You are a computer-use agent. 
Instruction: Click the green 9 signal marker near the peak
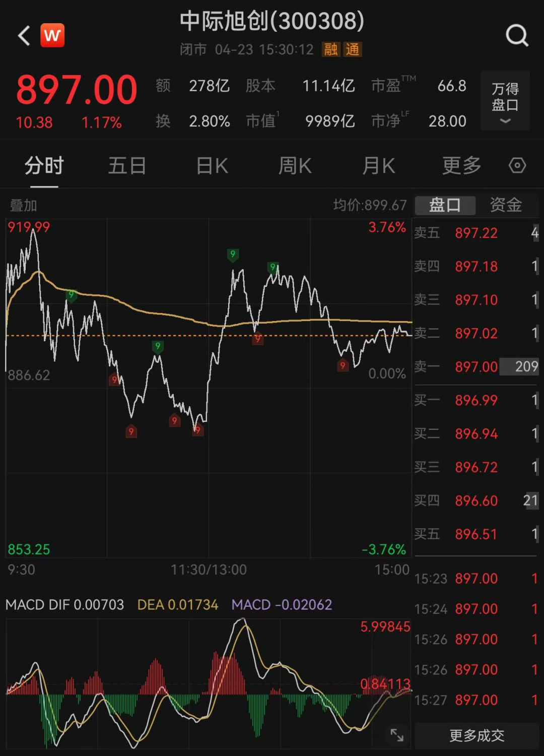(x=232, y=255)
